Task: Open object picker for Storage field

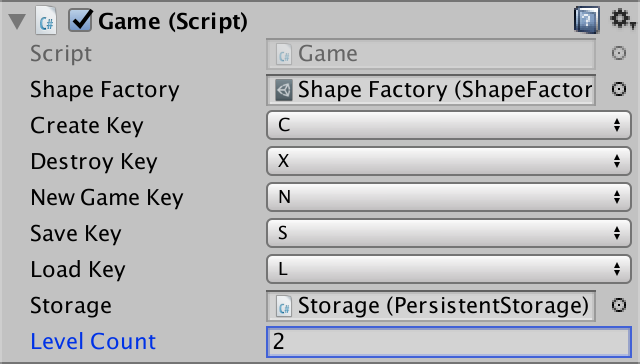Action: point(619,305)
